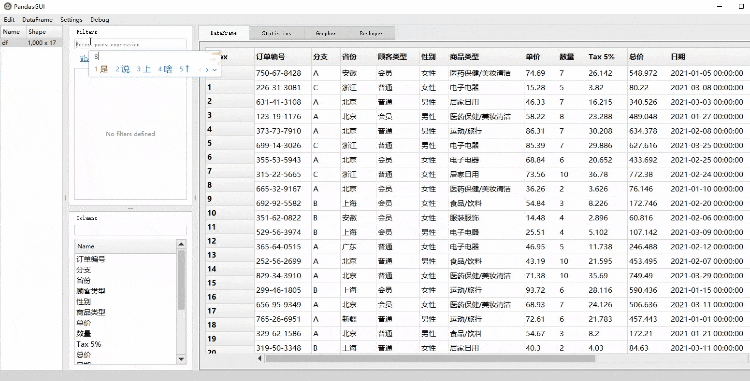
Task: Click the PandasGUI title bar icon
Action: pyautogui.click(x=7, y=6)
